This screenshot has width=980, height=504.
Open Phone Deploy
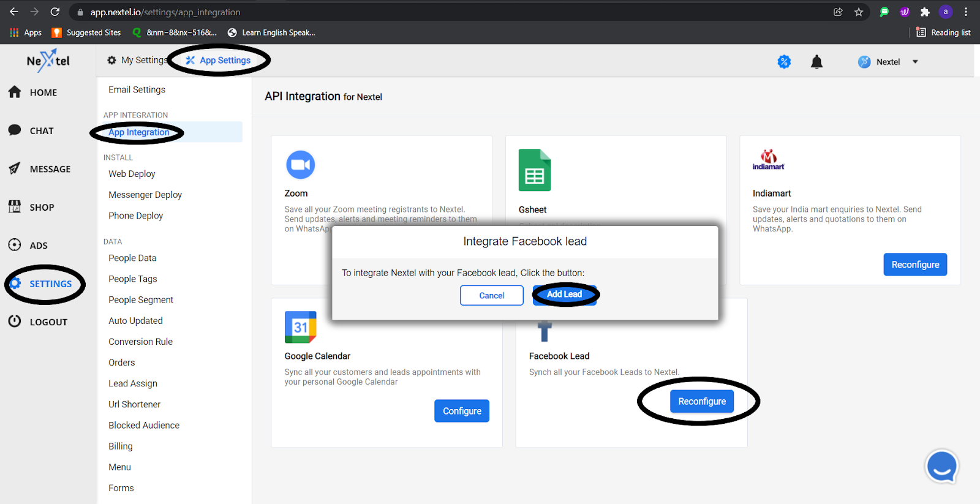(x=136, y=216)
